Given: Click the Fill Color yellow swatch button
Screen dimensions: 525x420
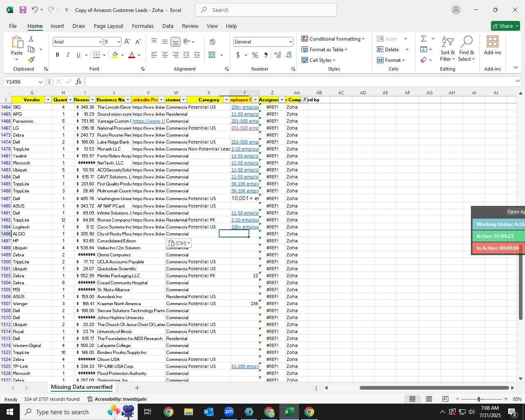Looking at the screenshot, I should pyautogui.click(x=115, y=55).
